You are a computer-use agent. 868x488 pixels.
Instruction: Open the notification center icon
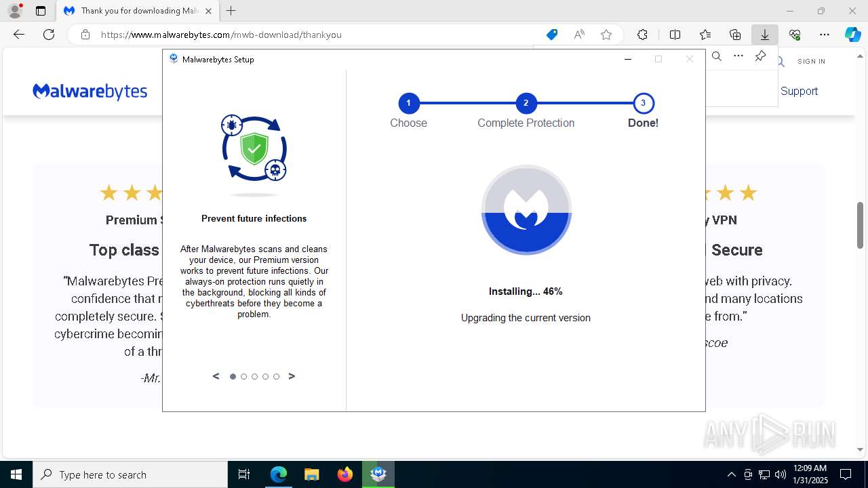coord(846,474)
